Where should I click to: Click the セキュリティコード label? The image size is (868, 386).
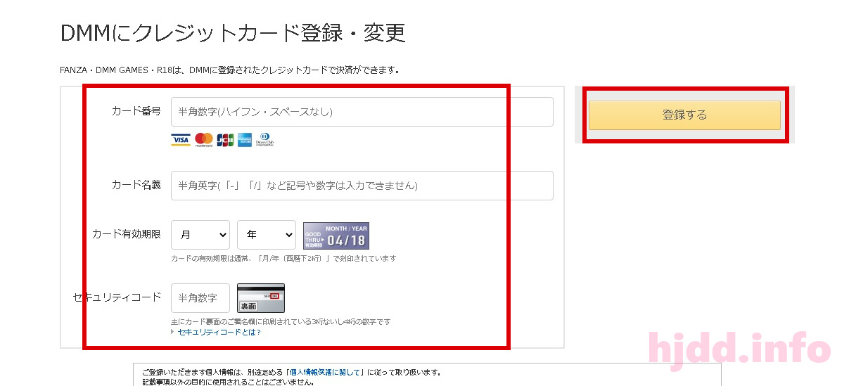click(x=117, y=297)
